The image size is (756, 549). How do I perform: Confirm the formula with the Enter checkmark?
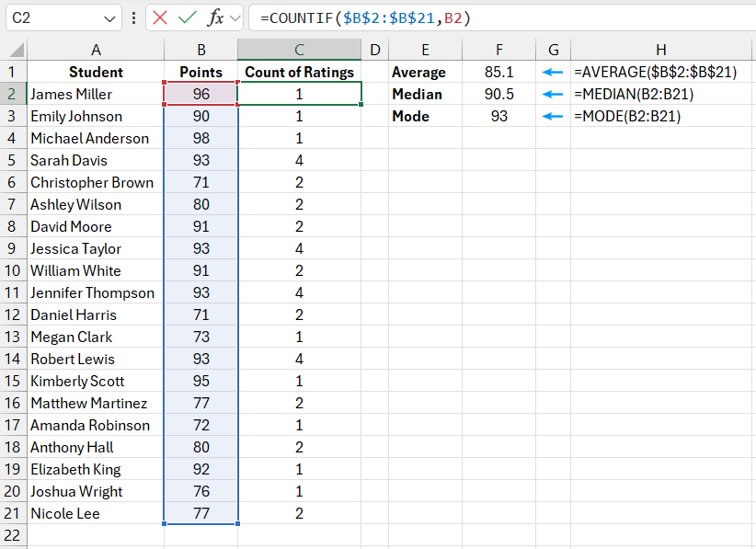click(x=188, y=17)
